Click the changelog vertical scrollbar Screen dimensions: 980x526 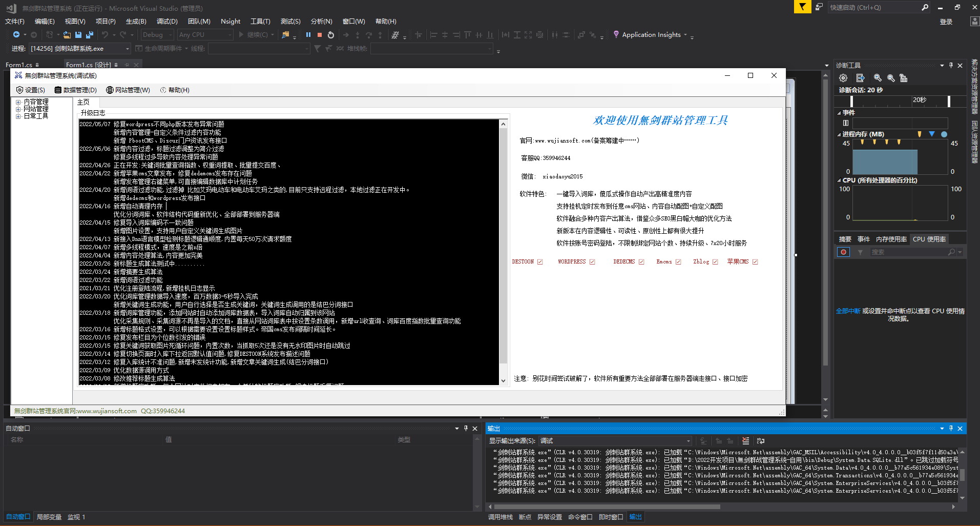coord(503,252)
